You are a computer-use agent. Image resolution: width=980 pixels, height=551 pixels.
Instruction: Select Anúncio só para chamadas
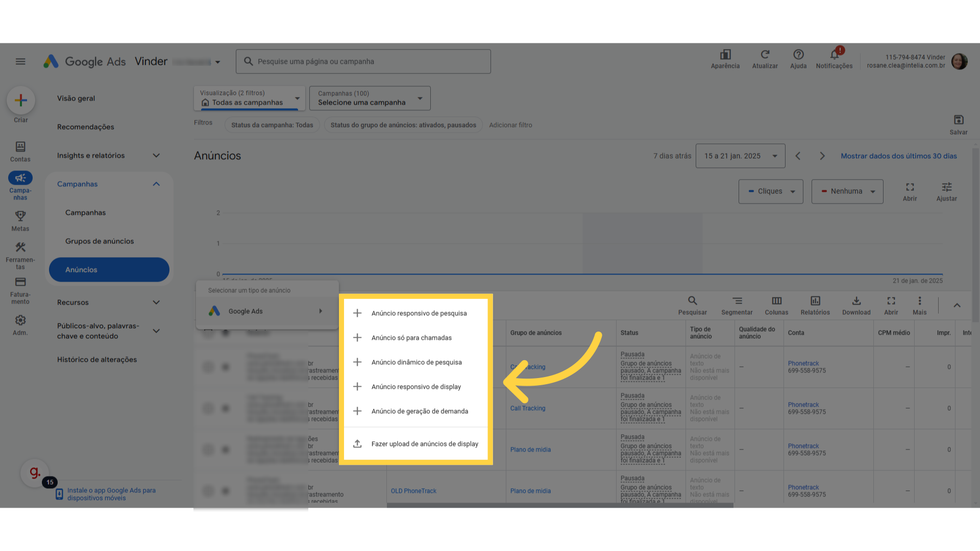pos(416,338)
